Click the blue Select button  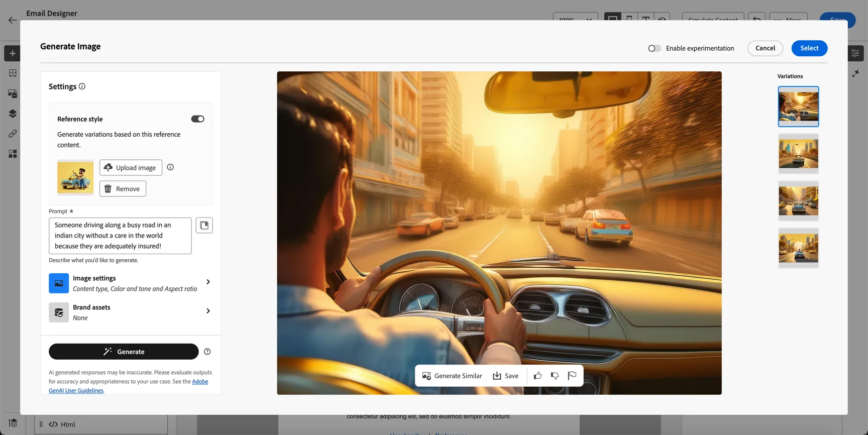809,48
